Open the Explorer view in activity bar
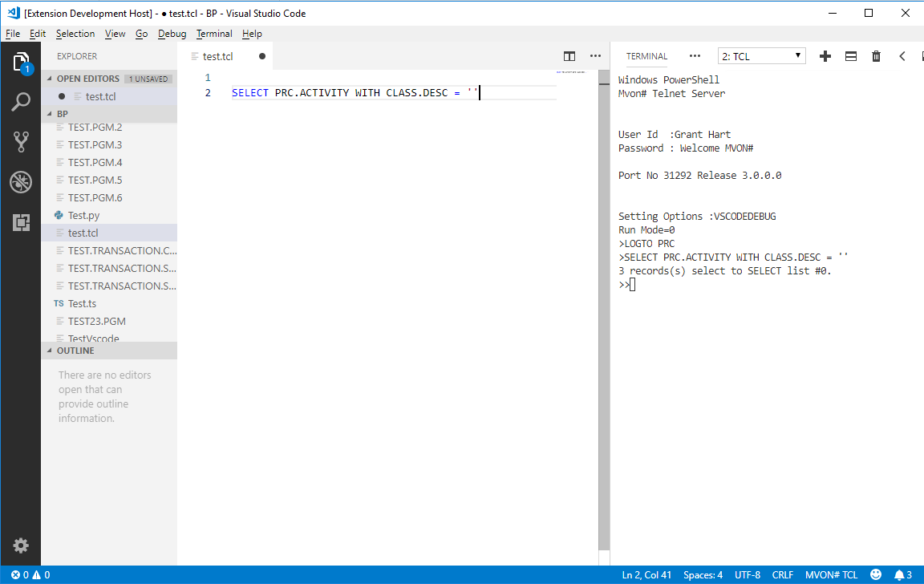This screenshot has width=924, height=584. pyautogui.click(x=21, y=62)
